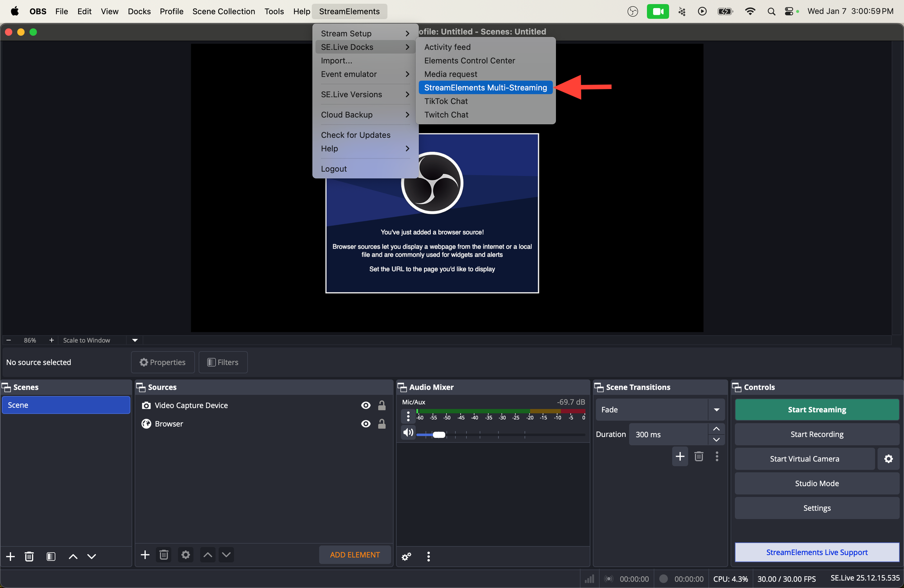Viewport: 904px width, 588px height.
Task: Add a scene transition with plus button
Action: [680, 456]
